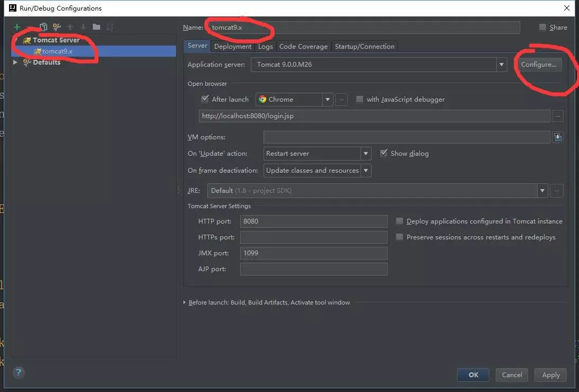Expand the Before launch section
This screenshot has width=579, height=392.
[185, 302]
